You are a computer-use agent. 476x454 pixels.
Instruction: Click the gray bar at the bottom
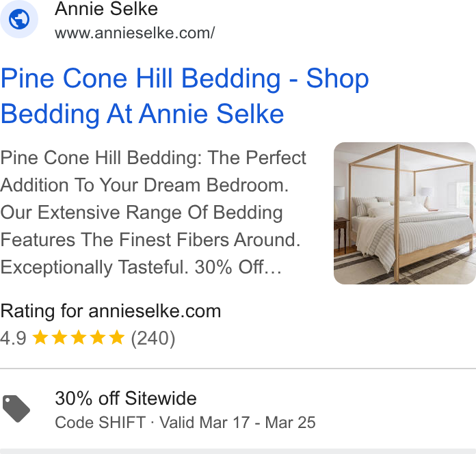pyautogui.click(x=238, y=451)
